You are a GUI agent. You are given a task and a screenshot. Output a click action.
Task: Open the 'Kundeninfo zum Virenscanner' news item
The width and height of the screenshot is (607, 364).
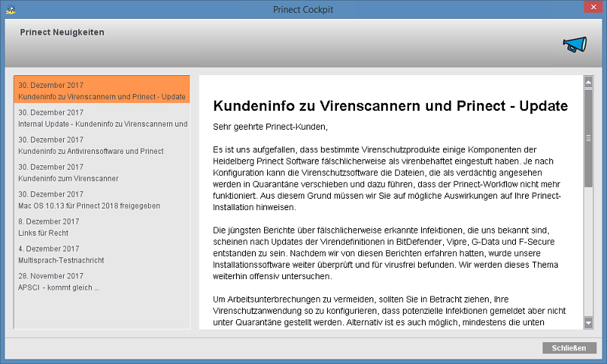pos(102,172)
